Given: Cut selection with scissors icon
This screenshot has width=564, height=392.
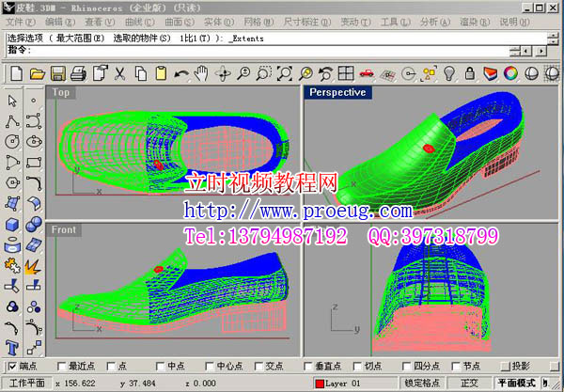Looking at the screenshot, I should 119,73.
